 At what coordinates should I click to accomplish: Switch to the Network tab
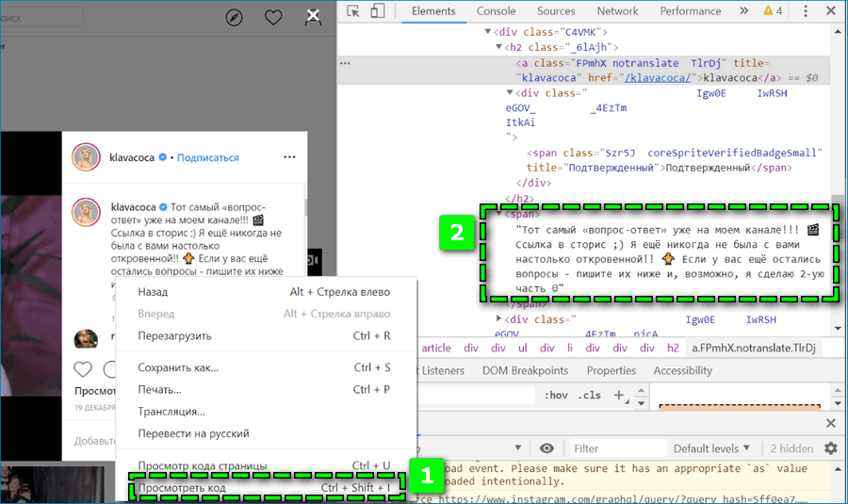click(617, 11)
